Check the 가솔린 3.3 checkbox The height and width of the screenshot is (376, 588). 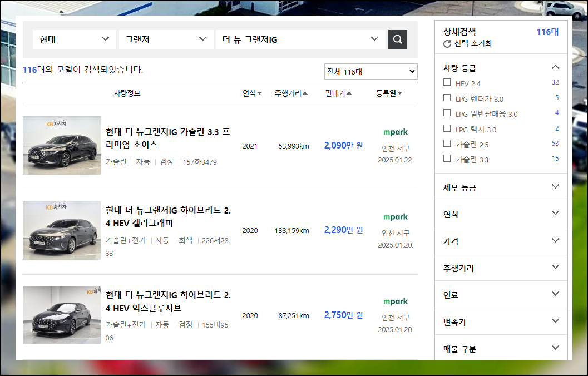click(447, 158)
